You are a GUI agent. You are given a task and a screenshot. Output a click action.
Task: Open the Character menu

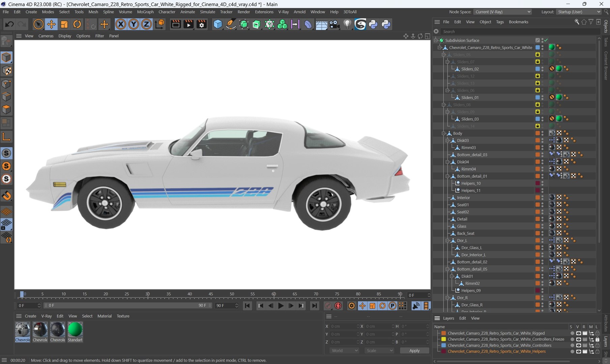(167, 12)
